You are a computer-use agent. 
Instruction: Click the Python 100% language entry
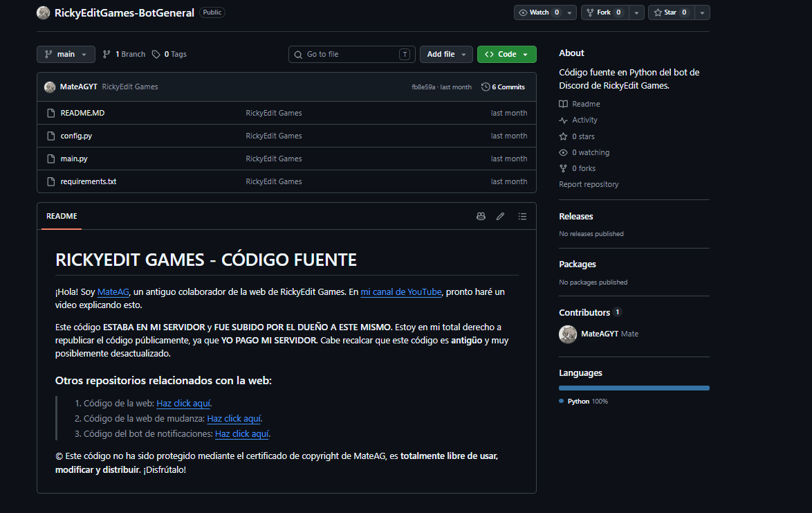pos(583,402)
